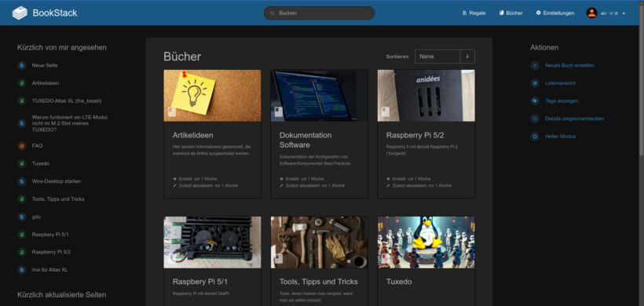The image size is (644, 306).
Task: Switch to Heller Modus
Action: (x=560, y=137)
